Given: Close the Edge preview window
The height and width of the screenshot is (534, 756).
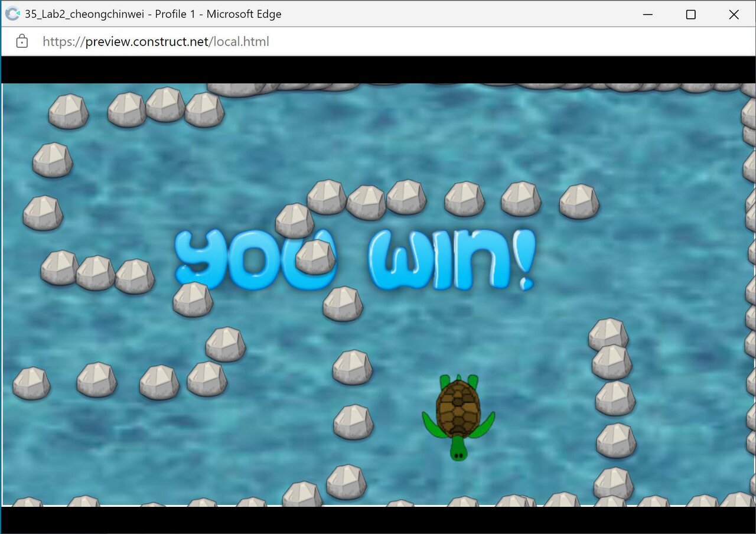Looking at the screenshot, I should (734, 14).
